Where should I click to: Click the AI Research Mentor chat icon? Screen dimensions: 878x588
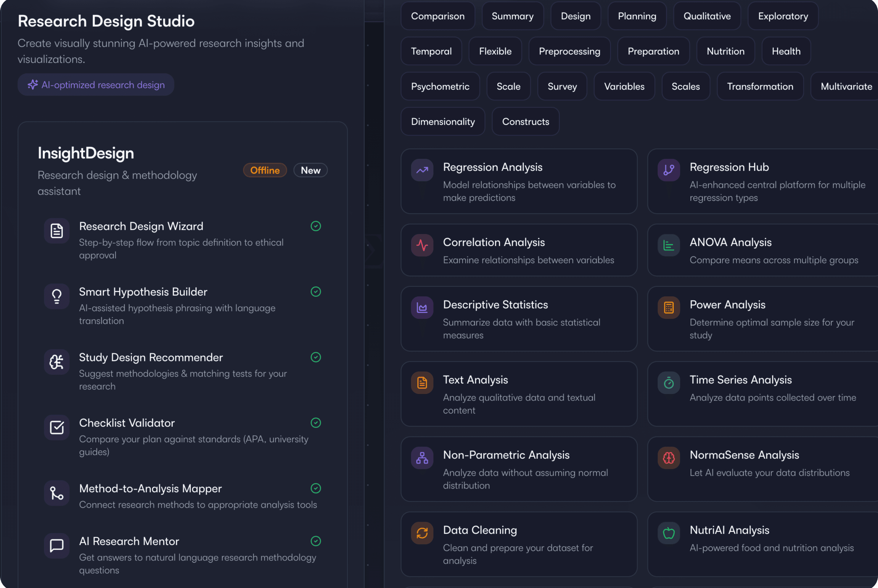coord(57,546)
